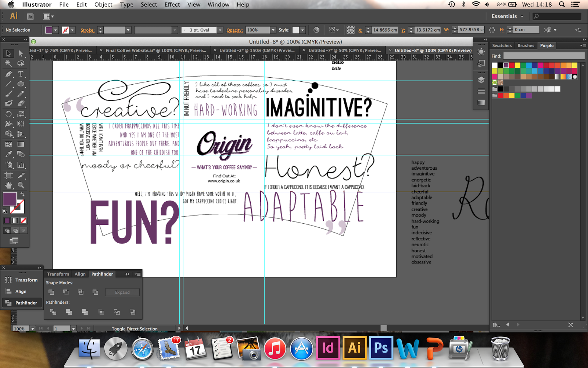Set fill mode to Gradient
The height and width of the screenshot is (368, 588).
15,220
